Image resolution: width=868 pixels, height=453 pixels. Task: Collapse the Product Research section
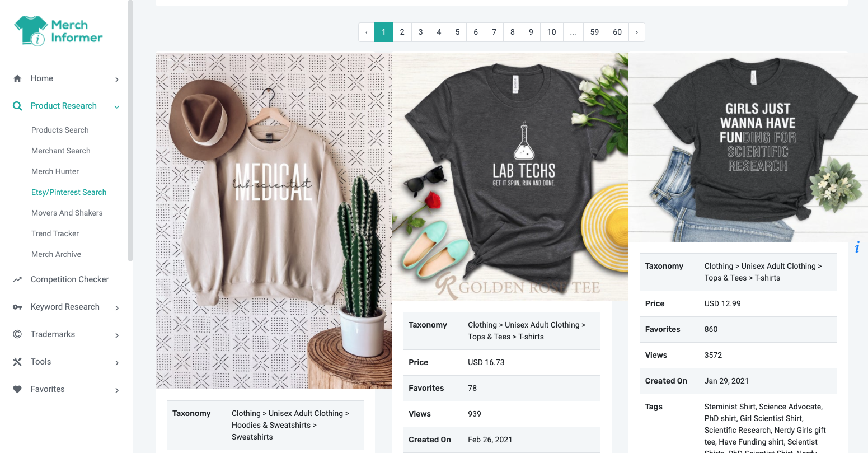pos(116,106)
